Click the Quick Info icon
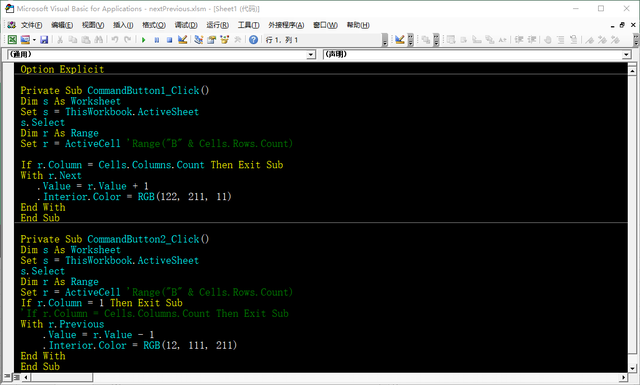The image size is (640, 385). [x=477, y=40]
